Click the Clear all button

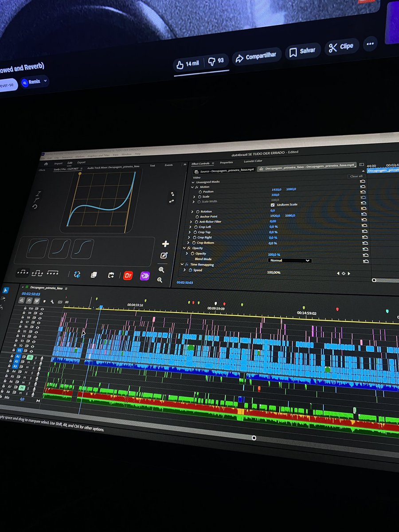pos(356,176)
